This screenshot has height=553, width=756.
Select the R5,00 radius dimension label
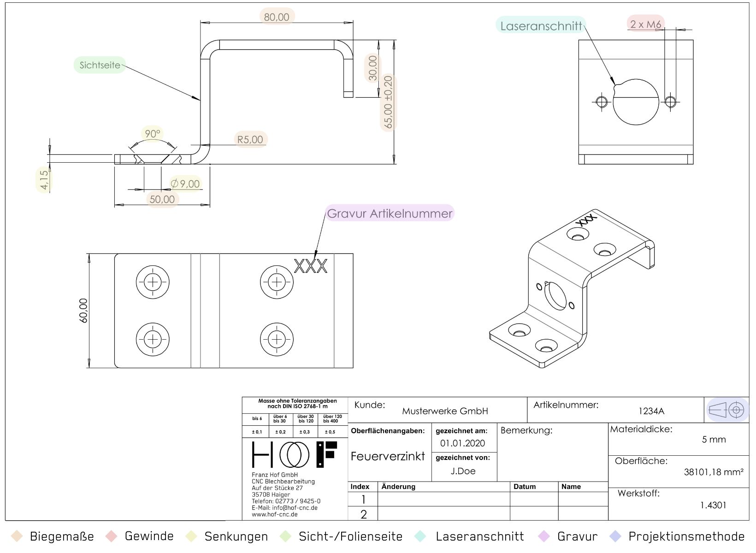coord(250,139)
